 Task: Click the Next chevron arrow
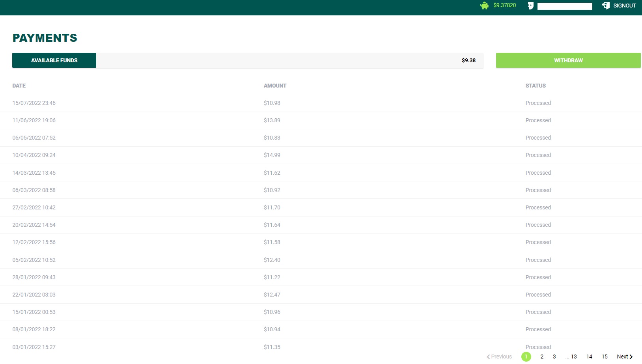click(631, 357)
